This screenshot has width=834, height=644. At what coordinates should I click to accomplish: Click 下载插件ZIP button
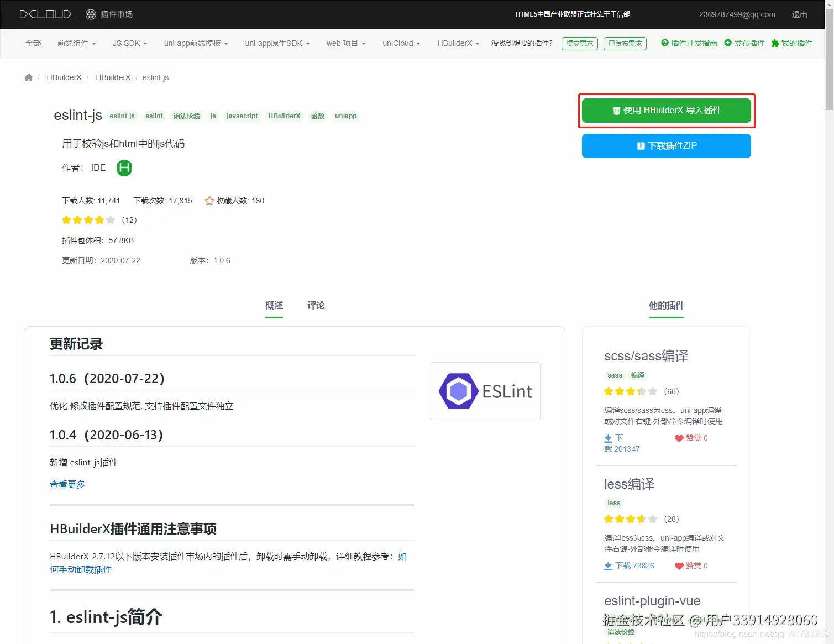click(x=667, y=146)
